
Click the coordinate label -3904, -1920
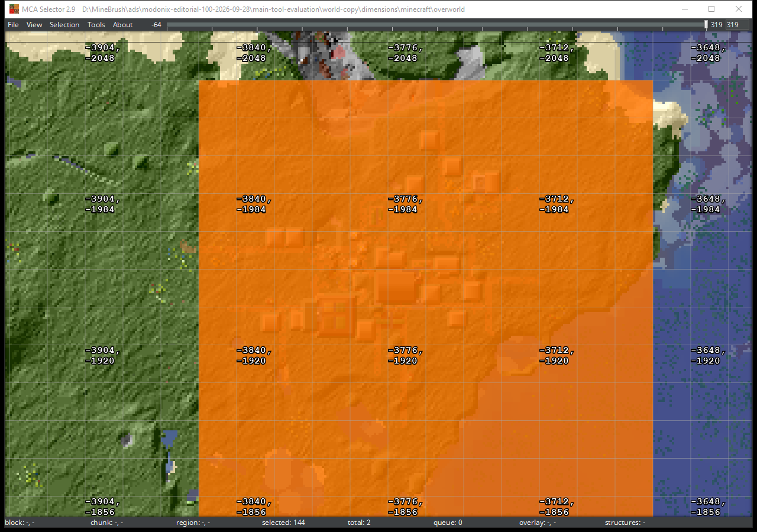[102, 356]
